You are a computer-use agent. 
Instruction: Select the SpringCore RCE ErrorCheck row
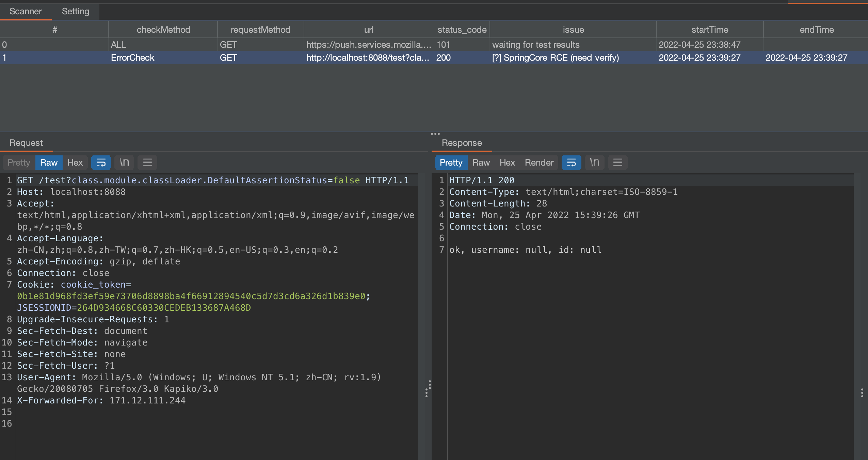coord(555,58)
